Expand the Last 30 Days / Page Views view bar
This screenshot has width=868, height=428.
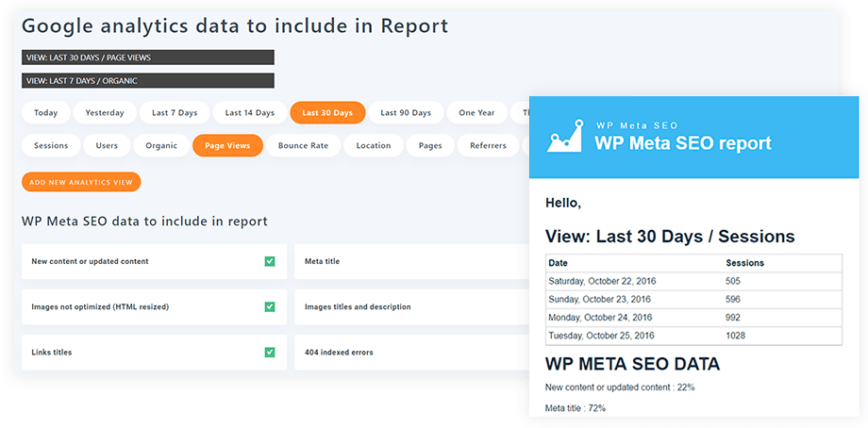(147, 58)
